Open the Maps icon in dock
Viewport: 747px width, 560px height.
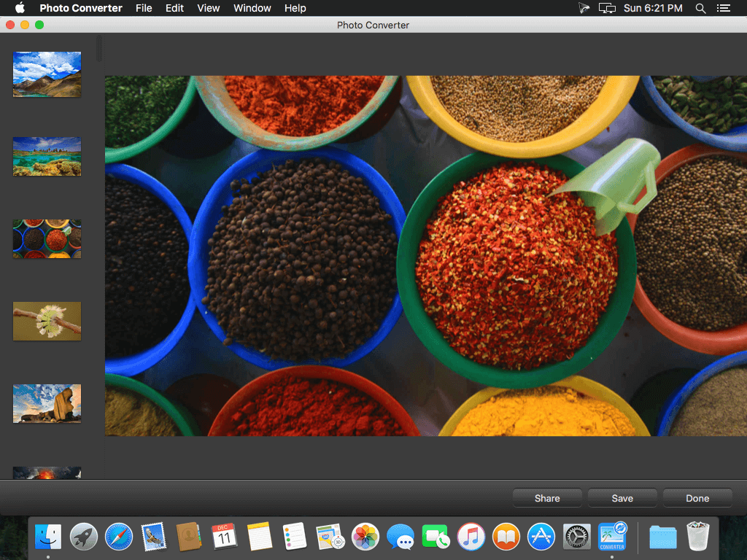click(330, 537)
